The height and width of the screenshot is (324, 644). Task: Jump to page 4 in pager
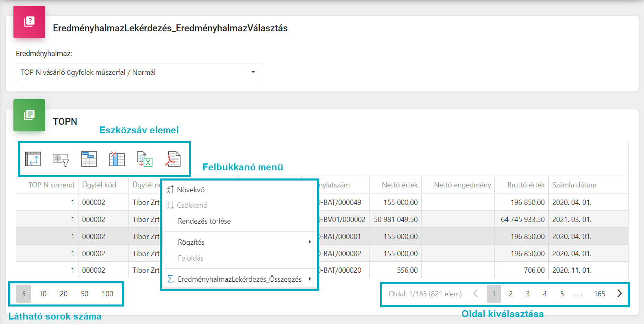click(x=545, y=294)
